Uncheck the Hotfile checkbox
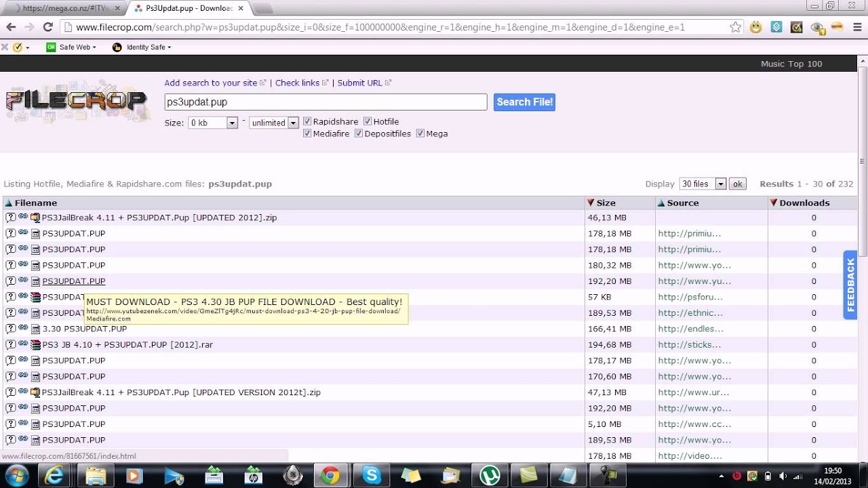Image resolution: width=868 pixels, height=488 pixels. tap(368, 121)
